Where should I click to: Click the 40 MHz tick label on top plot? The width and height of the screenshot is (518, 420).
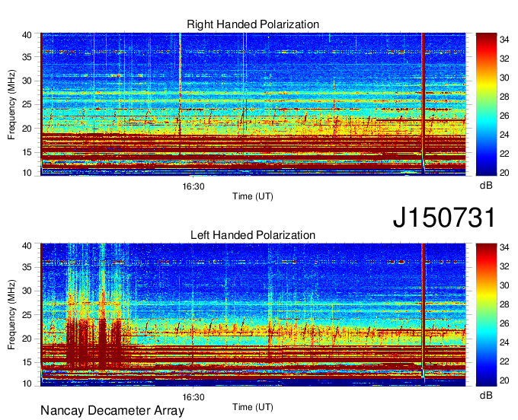pos(27,35)
